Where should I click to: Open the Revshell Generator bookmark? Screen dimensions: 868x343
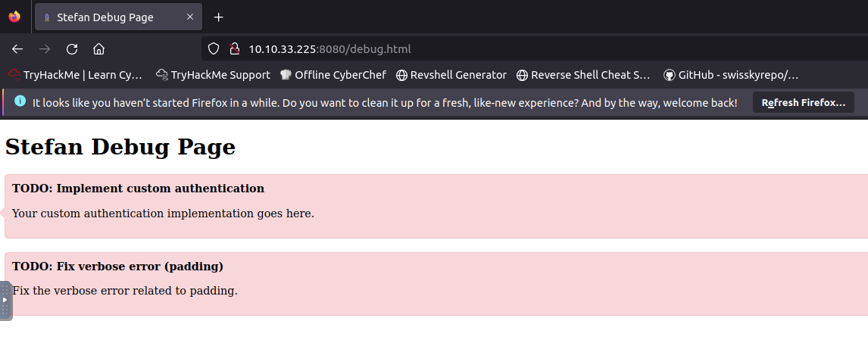point(451,75)
